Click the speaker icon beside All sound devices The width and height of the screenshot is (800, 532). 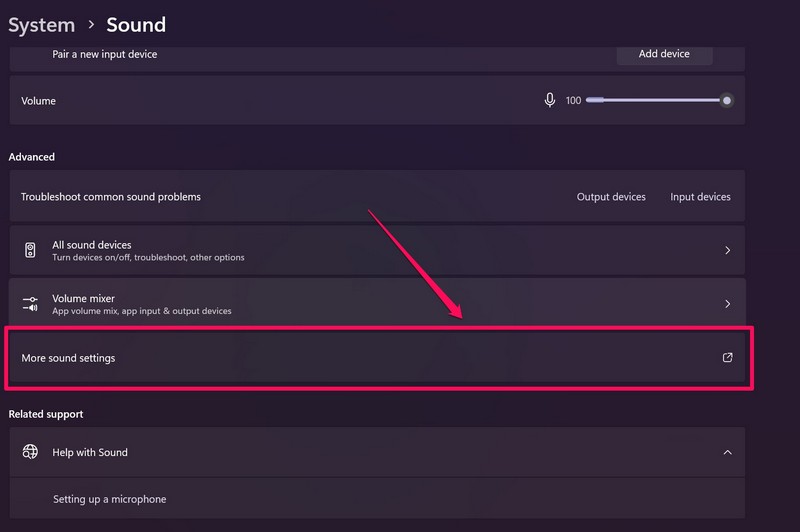tap(31, 250)
